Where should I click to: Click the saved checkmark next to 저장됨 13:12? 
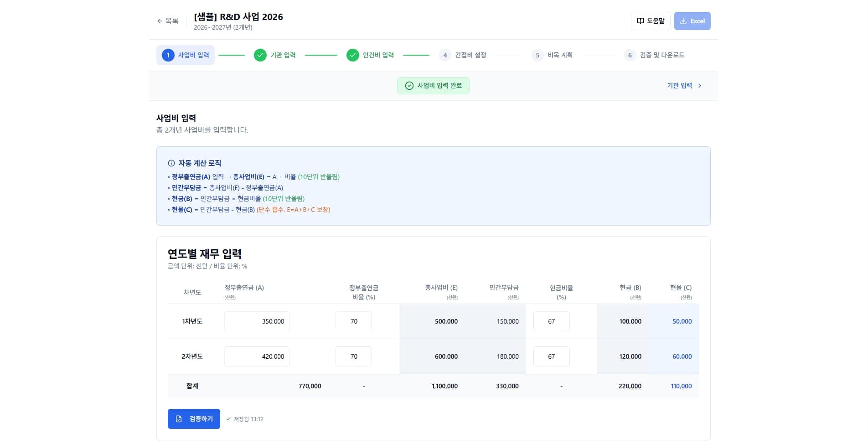(x=228, y=419)
